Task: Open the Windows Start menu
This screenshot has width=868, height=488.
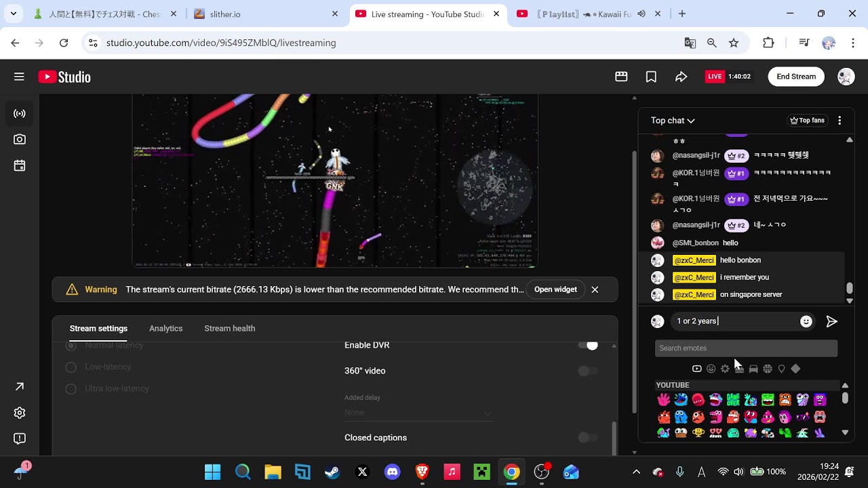Action: coord(213,472)
